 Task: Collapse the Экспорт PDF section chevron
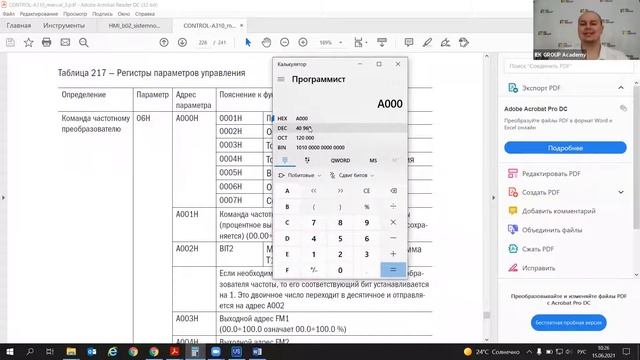click(621, 88)
